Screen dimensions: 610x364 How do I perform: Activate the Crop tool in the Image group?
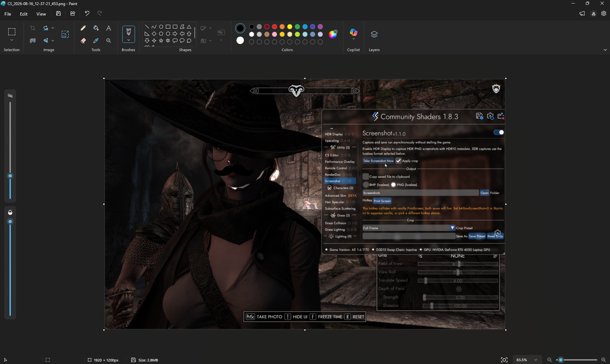(33, 28)
